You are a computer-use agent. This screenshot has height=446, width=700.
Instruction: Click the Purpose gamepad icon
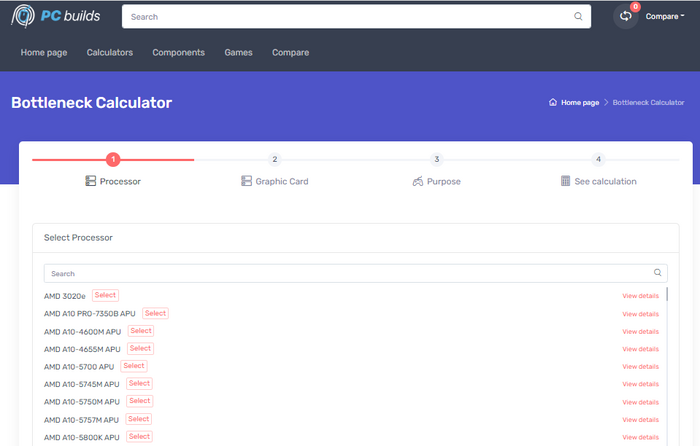point(418,181)
